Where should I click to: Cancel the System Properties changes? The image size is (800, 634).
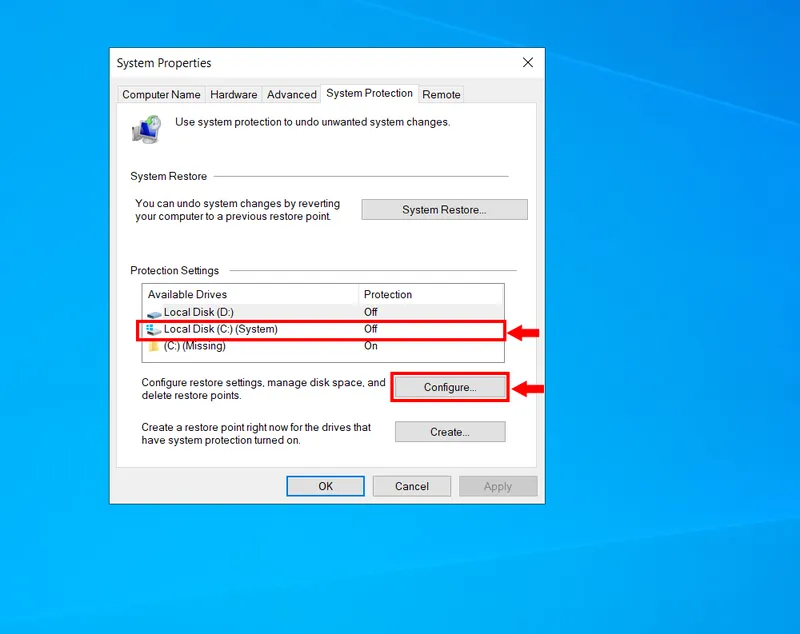pos(411,486)
